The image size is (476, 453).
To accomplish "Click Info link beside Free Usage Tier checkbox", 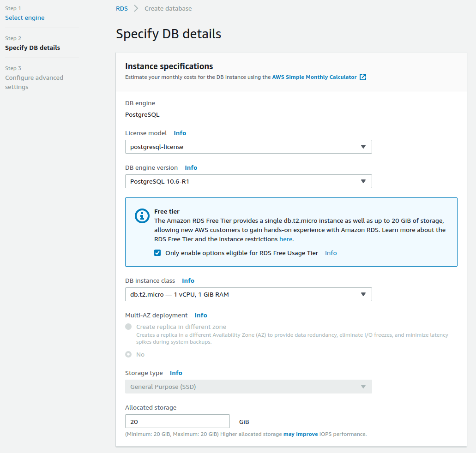I will (x=331, y=253).
